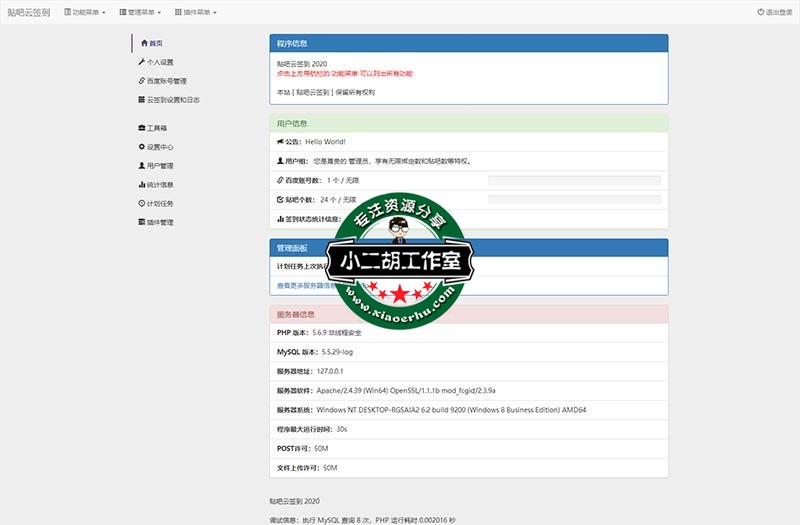Click the gear icon for 设置中心
Image resolution: width=800 pixels, height=525 pixels.
pyautogui.click(x=142, y=147)
